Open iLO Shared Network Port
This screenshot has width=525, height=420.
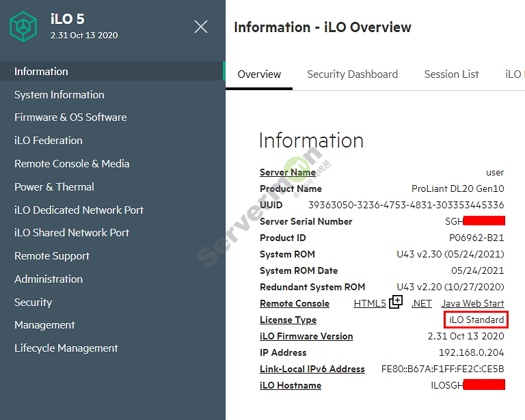pyautogui.click(x=72, y=233)
